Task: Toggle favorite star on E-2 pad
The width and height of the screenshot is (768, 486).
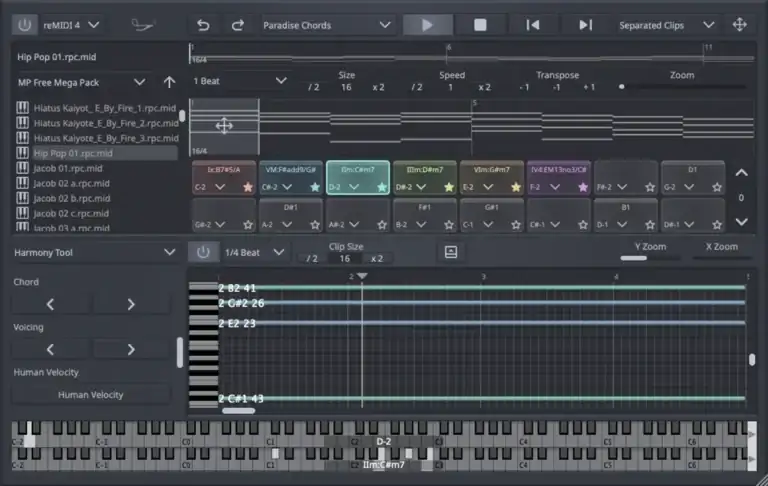Action: click(x=516, y=187)
